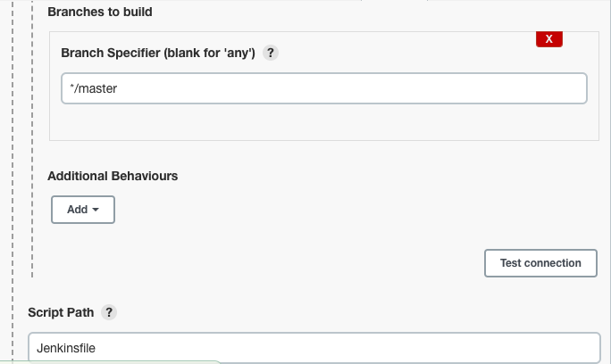The image size is (611, 364).
Task: Click the Additional Behaviours heading
Action: (x=113, y=176)
